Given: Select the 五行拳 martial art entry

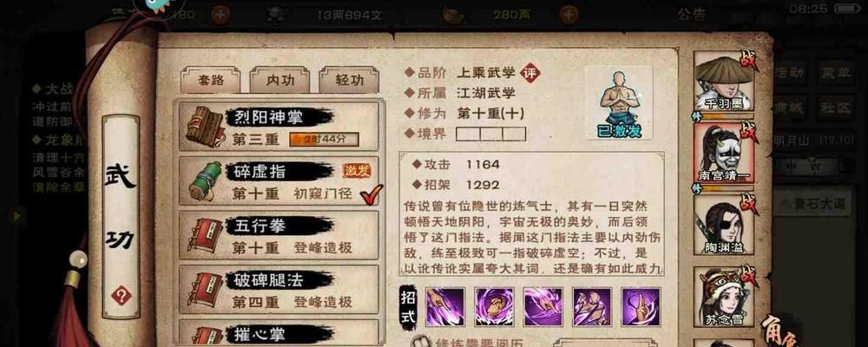Looking at the screenshot, I should click(x=279, y=235).
